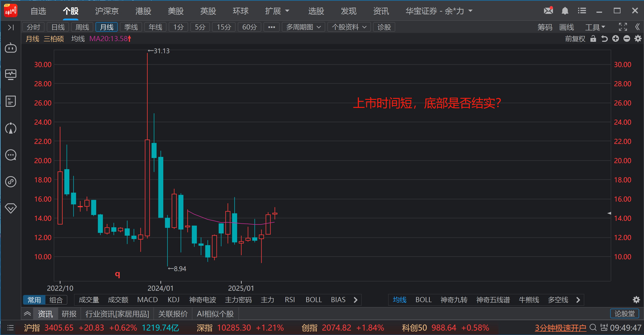
Task: Click the 诊股 button
Action: [x=384, y=27]
